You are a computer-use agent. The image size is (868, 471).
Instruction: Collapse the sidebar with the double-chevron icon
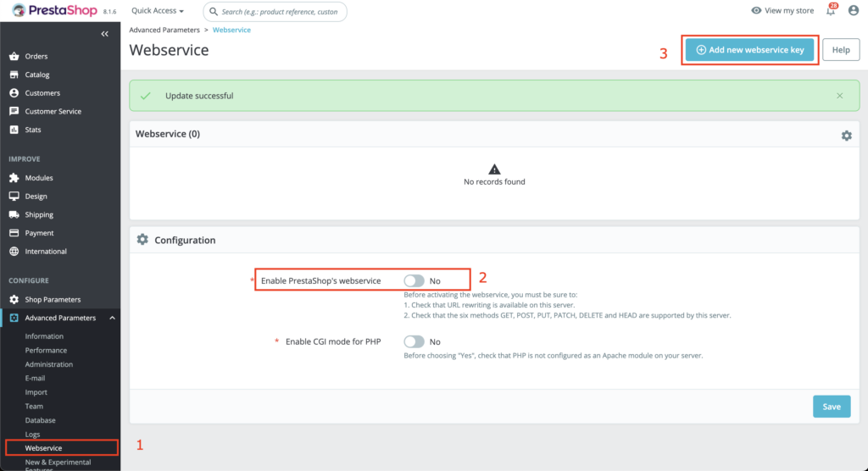click(x=104, y=34)
